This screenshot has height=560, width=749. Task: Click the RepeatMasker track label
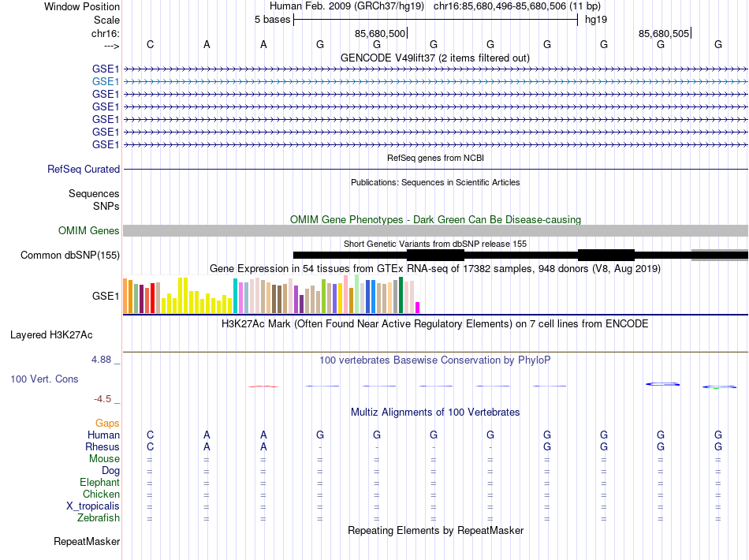(x=87, y=542)
